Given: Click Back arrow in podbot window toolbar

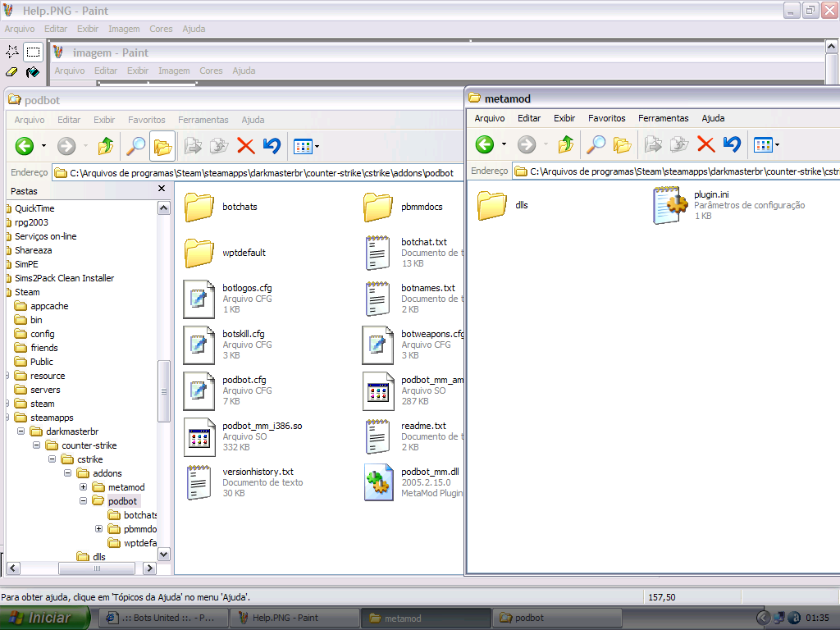Looking at the screenshot, I should point(25,146).
